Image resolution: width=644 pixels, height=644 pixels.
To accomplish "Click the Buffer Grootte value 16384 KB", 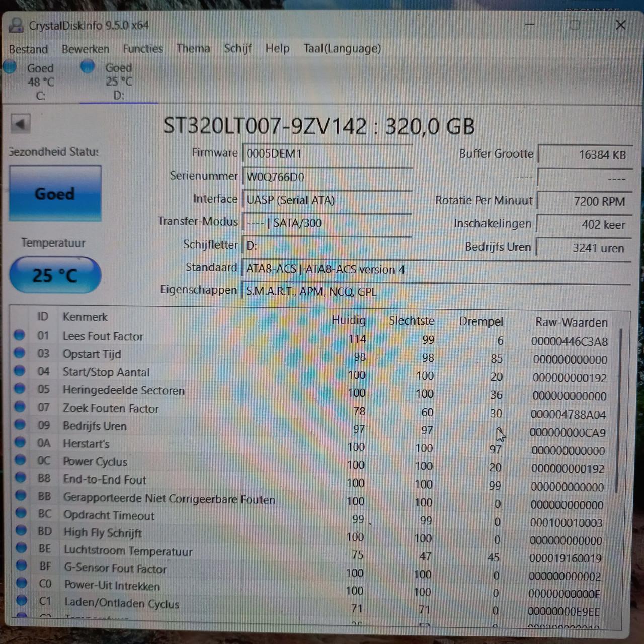I will pyautogui.click(x=584, y=155).
